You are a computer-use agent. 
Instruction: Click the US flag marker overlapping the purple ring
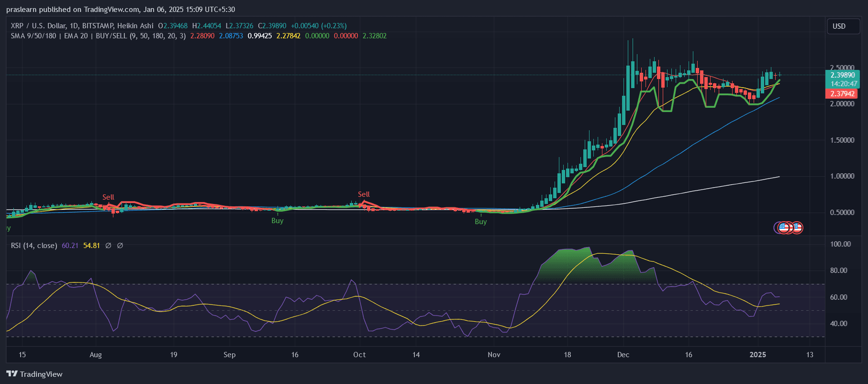click(x=783, y=227)
